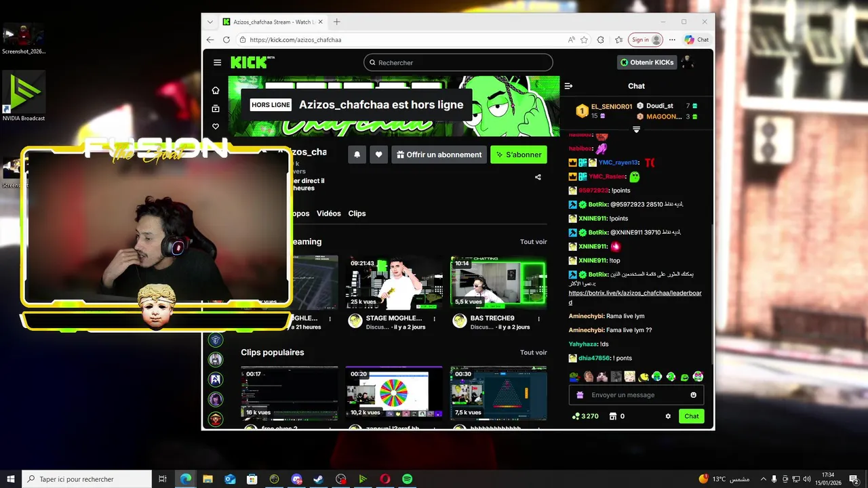Play the 00:17 clip with 16 k vues
Image resolution: width=868 pixels, height=488 pixels.
pos(290,393)
